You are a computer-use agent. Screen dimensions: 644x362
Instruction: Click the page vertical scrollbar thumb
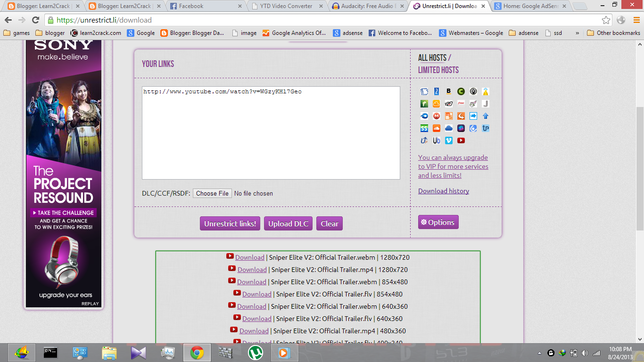pyautogui.click(x=640, y=170)
